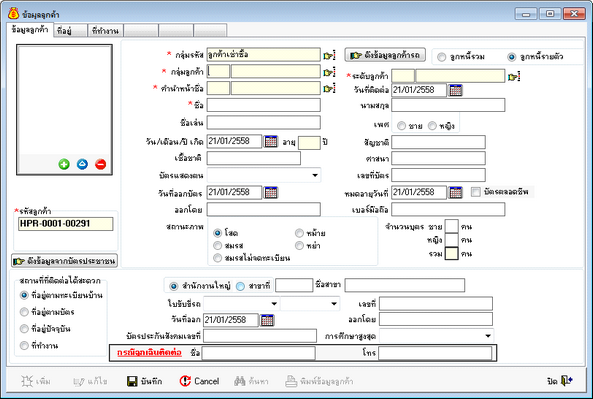Open lookup icon beside กลุ่มรหัส field
593x399 pixels.
(x=329, y=55)
